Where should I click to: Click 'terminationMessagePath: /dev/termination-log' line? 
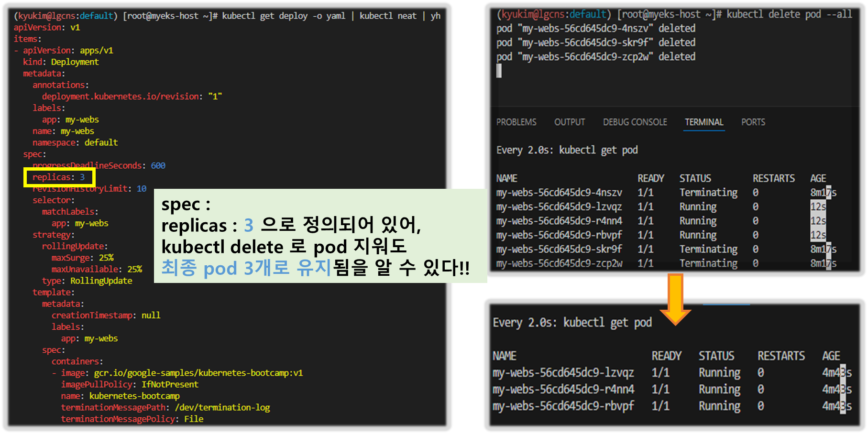(x=165, y=408)
